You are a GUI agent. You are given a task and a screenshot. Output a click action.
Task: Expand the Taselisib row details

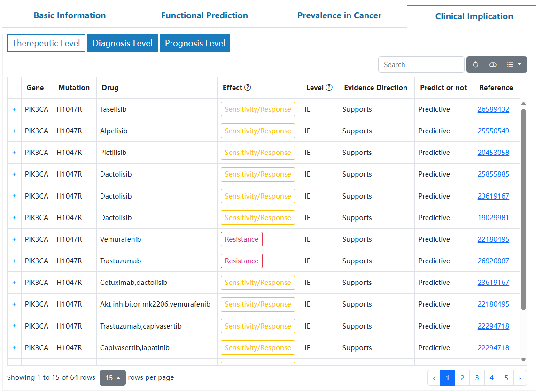click(14, 109)
